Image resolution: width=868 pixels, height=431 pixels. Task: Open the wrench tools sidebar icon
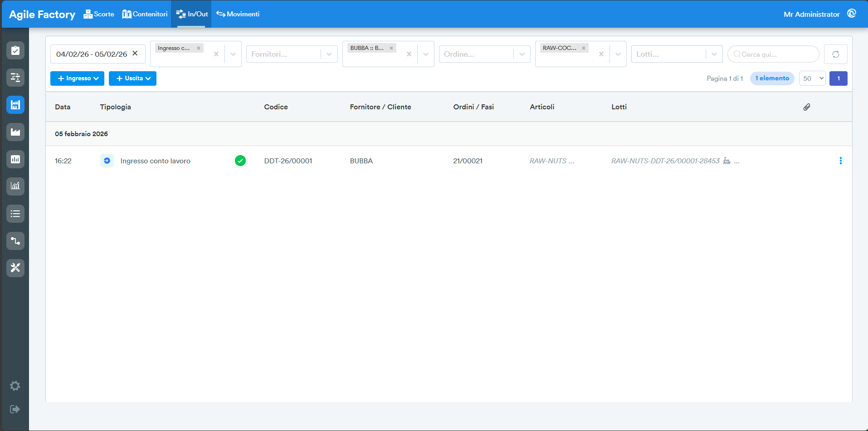coord(15,268)
